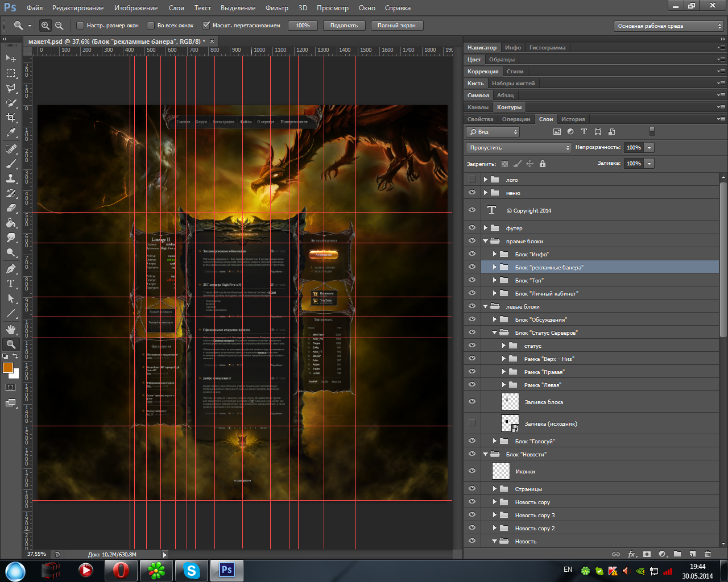The width and height of the screenshot is (728, 582).
Task: Hide the 'Заливка блока' layer
Action: point(472,402)
